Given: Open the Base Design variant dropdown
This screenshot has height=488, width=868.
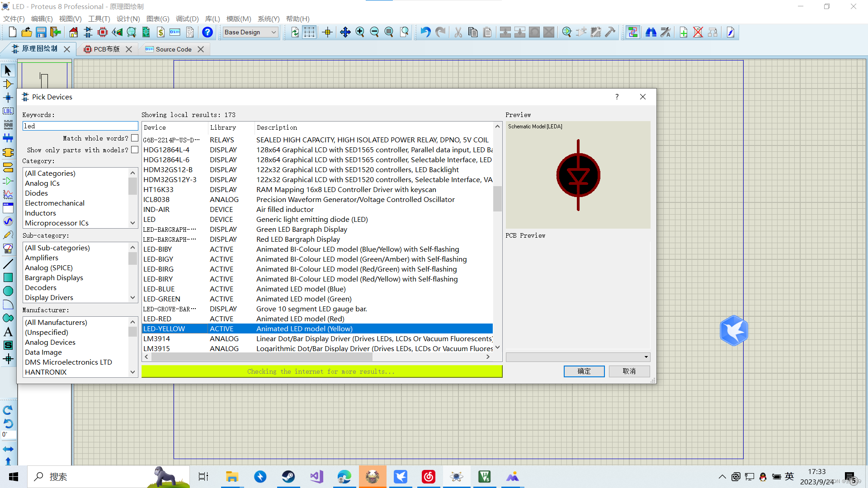Looking at the screenshot, I should click(250, 32).
